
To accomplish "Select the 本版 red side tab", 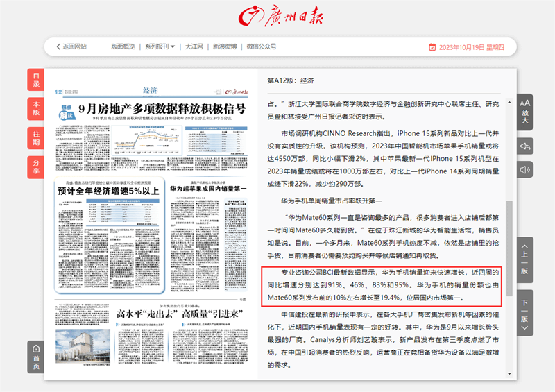I will (36, 108).
